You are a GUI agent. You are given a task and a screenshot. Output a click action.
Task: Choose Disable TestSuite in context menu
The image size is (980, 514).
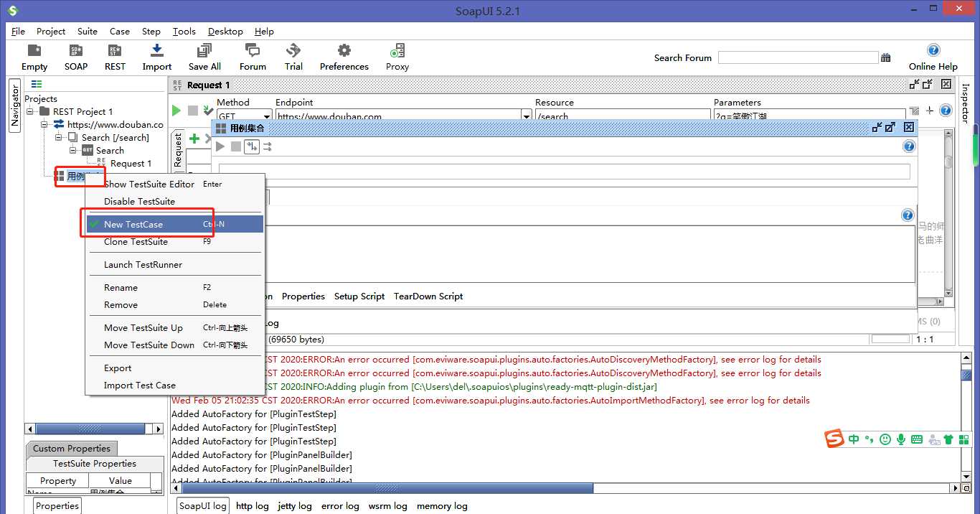click(x=174, y=201)
